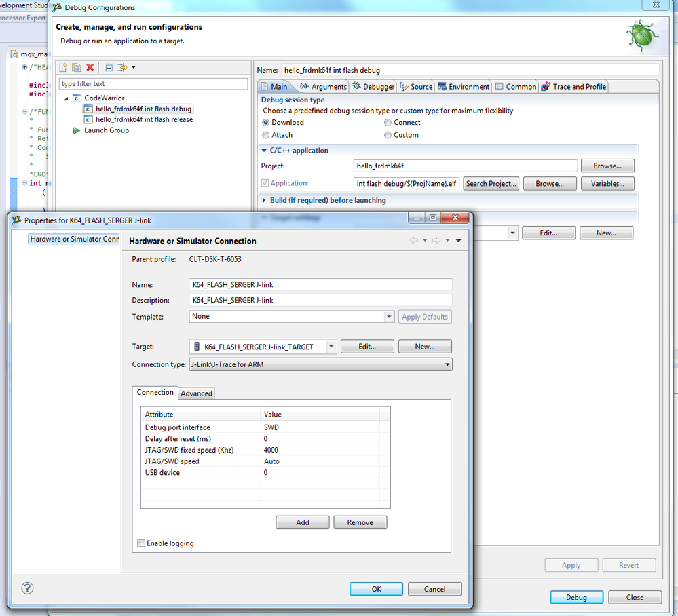
Task: Open back history dropdown arrow
Action: coord(425,240)
